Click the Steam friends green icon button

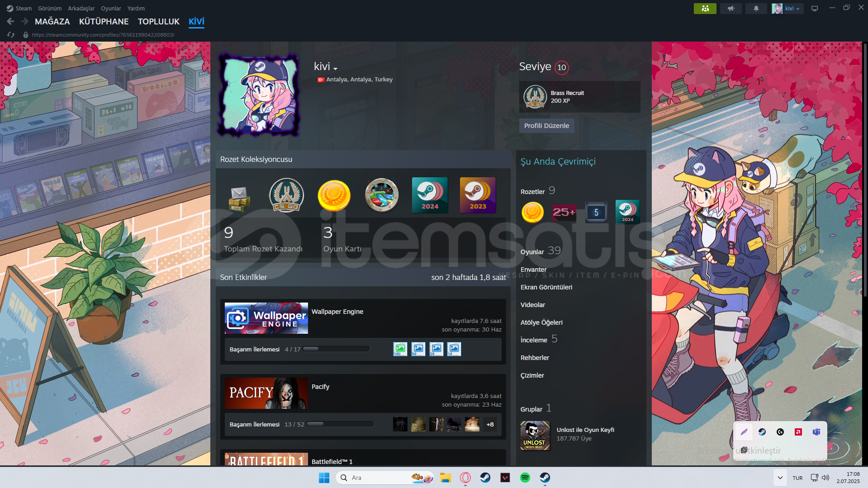tap(705, 9)
